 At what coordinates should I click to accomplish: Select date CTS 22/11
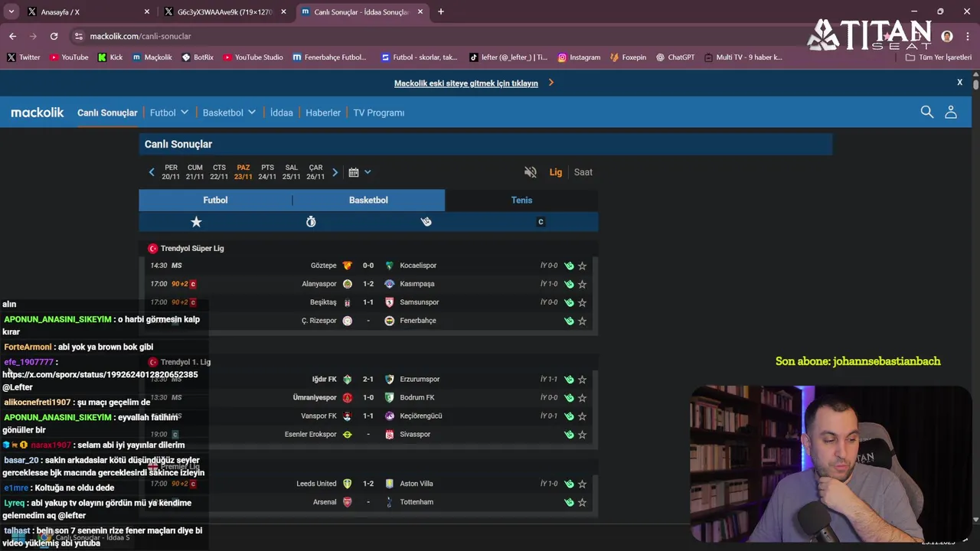point(219,172)
